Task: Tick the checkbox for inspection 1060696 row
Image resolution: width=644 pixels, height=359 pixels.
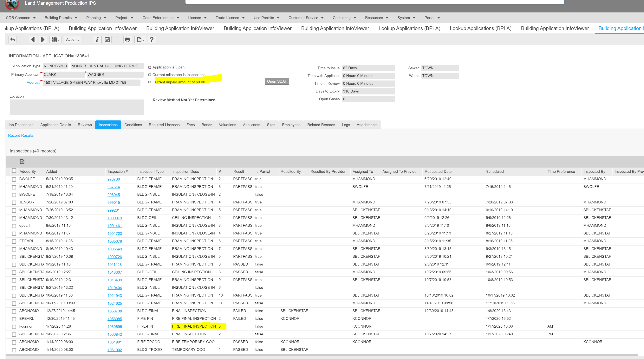Action: point(14,327)
